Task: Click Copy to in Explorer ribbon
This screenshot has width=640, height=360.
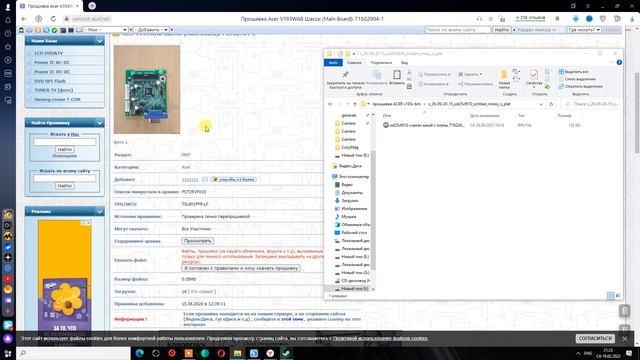Action: click(434, 84)
